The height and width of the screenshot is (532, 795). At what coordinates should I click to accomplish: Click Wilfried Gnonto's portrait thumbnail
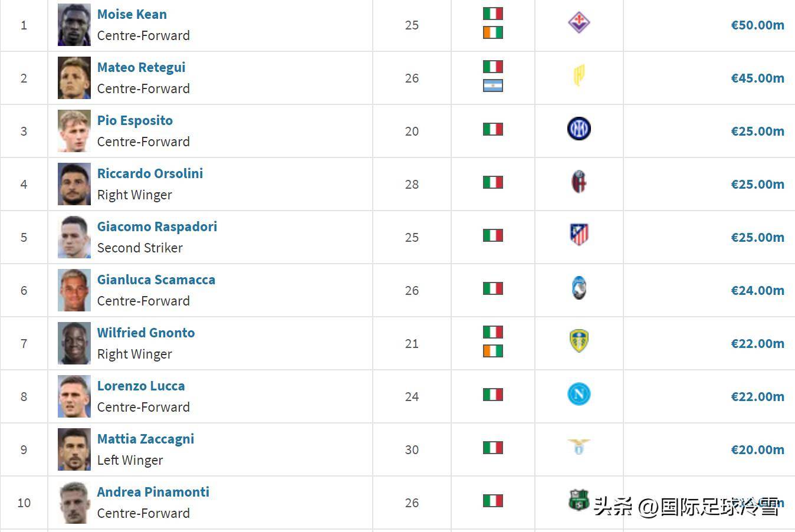click(74, 343)
